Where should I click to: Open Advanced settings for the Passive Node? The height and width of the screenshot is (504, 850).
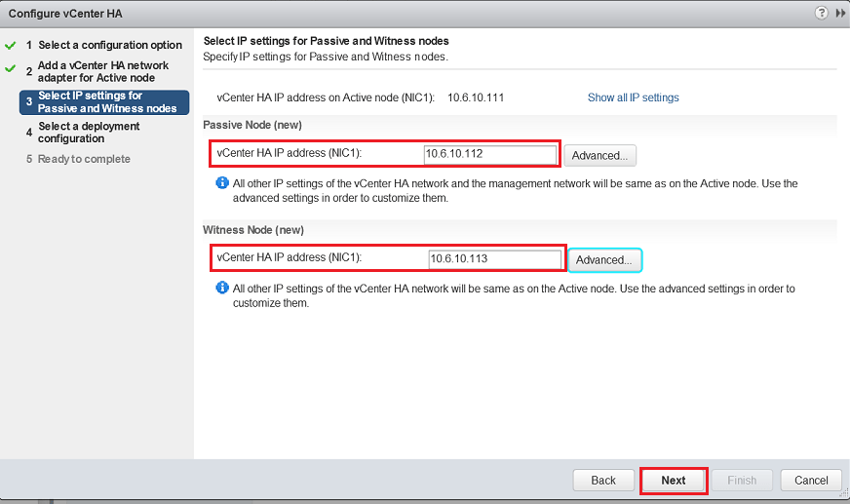point(600,156)
